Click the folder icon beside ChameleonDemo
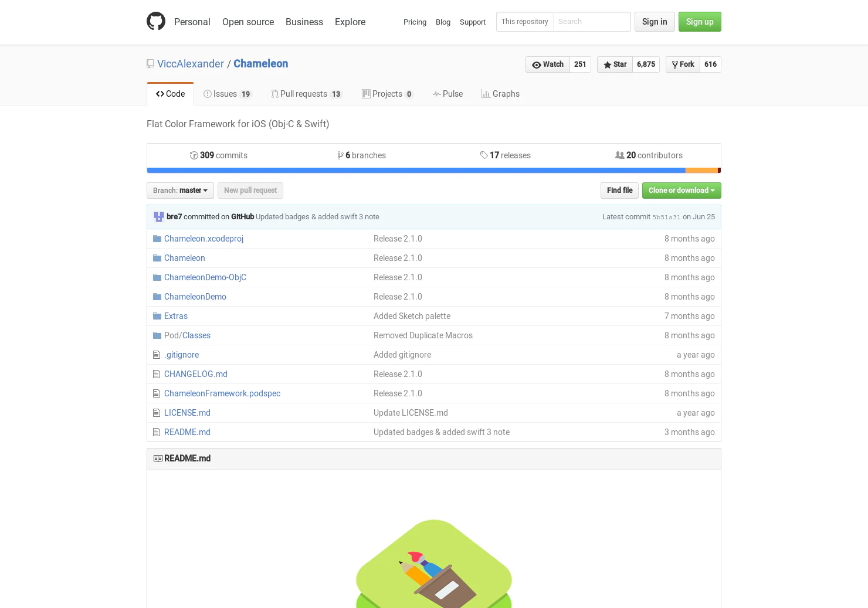868x608 pixels. (157, 297)
